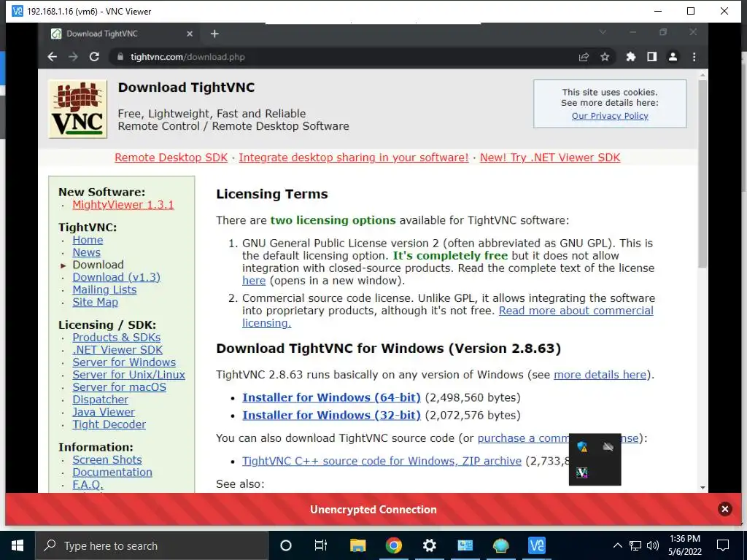Share this page using the address bar icon
This screenshot has width=747, height=560.
click(584, 57)
